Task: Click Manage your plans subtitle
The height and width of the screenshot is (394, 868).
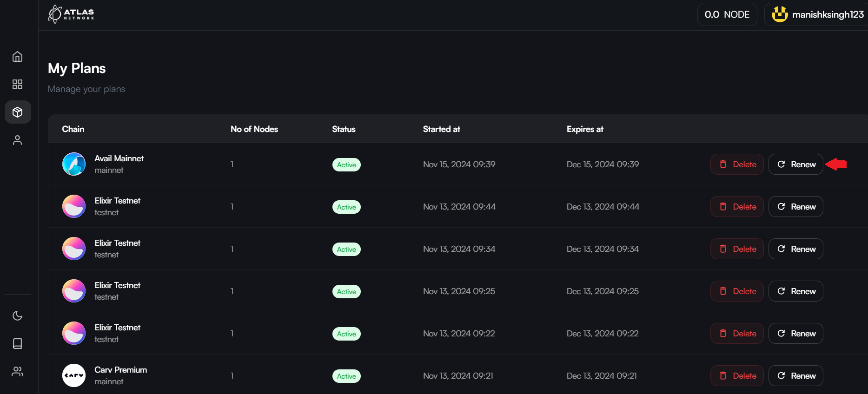Action: coord(86,89)
